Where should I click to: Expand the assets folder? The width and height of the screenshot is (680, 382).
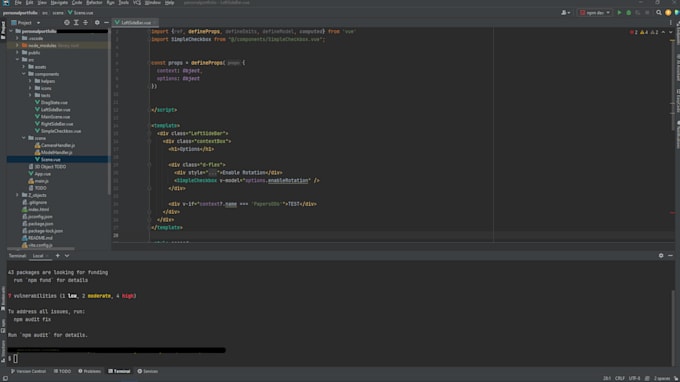pyautogui.click(x=24, y=67)
